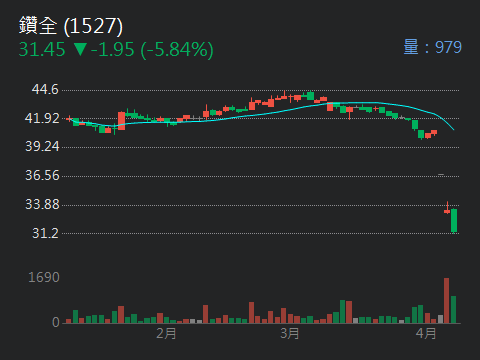Click the stock title 鑽全 (1527)
The image size is (480, 360).
71,26
